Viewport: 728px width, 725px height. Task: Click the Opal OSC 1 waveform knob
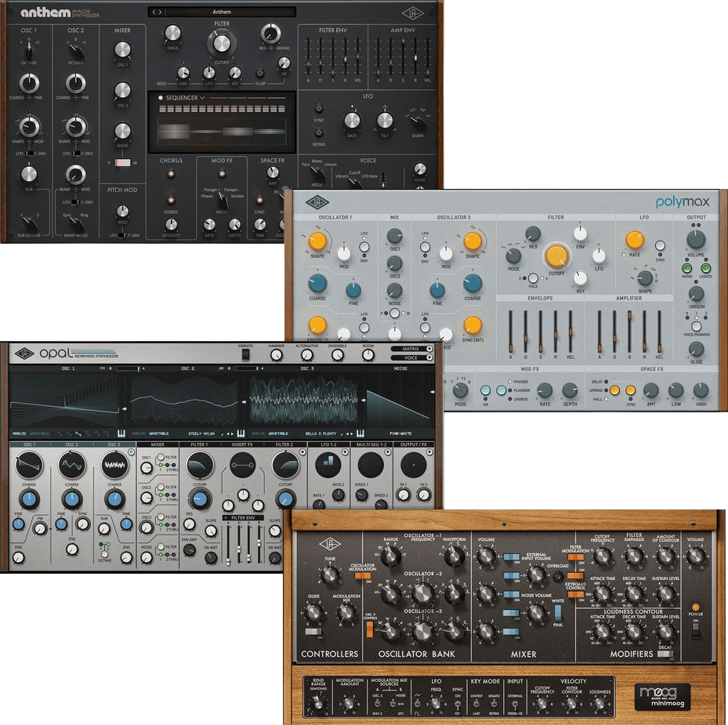(30, 466)
